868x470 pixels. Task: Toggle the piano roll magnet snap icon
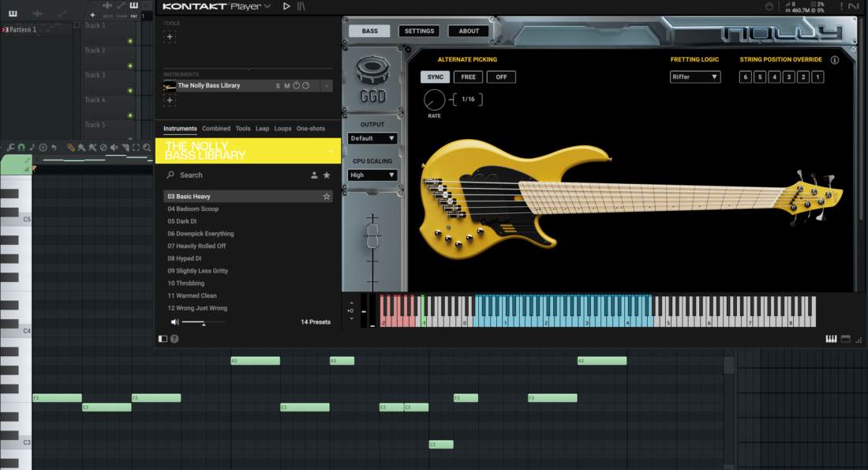pyautogui.click(x=21, y=148)
